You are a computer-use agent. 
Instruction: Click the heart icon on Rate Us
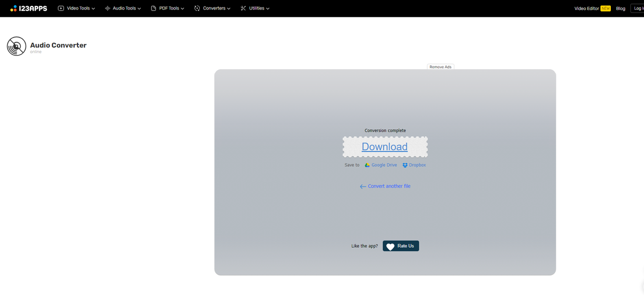pos(390,246)
